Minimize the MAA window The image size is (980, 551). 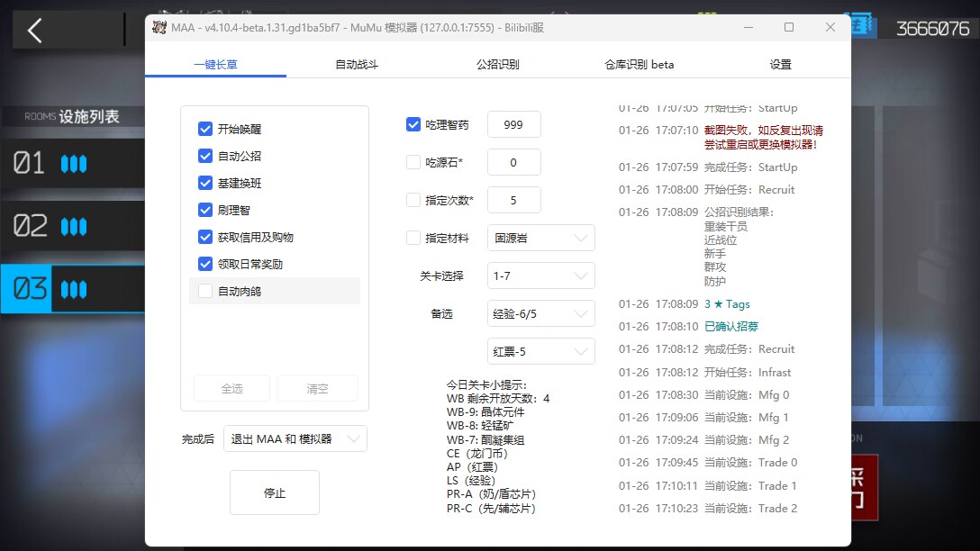point(749,28)
